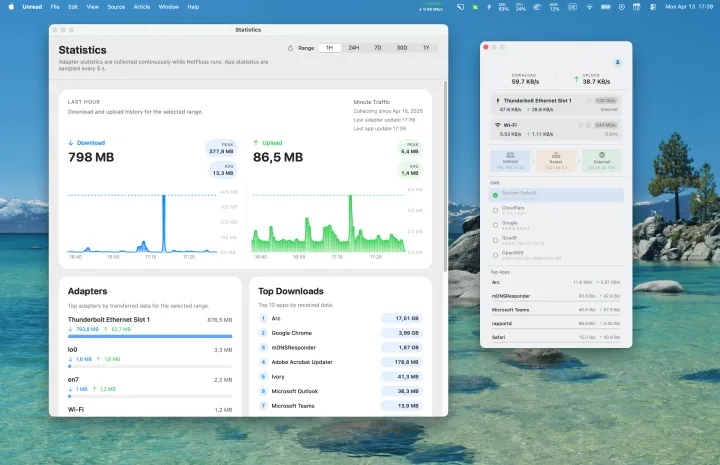Click the tall spike in Download chart
This screenshot has width=720, height=465.
(164, 223)
